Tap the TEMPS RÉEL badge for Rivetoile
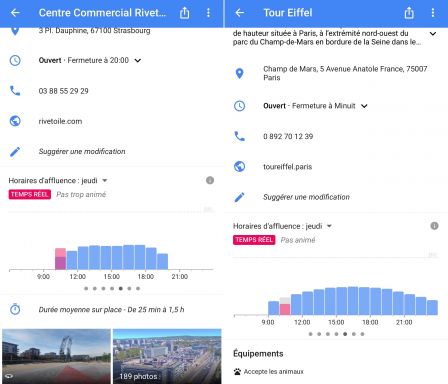448x384 pixels. (30, 194)
